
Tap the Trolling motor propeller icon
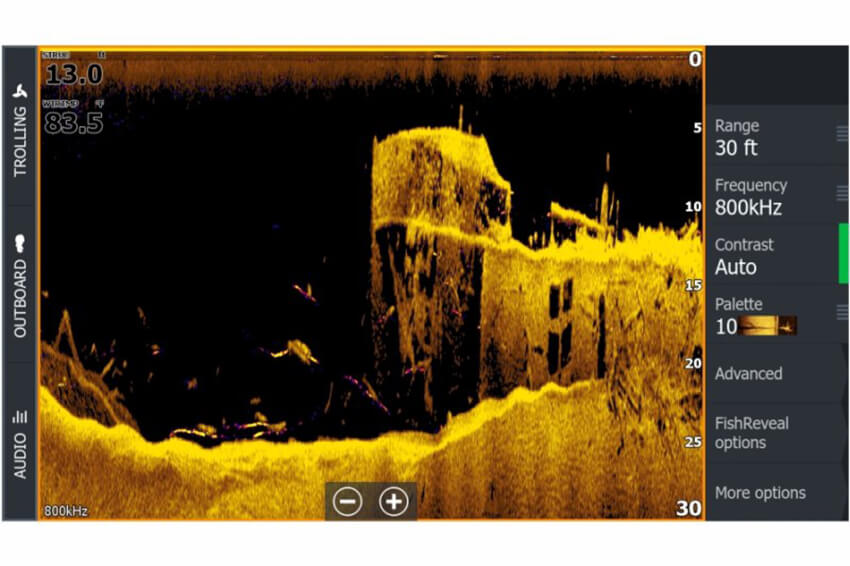(19, 92)
